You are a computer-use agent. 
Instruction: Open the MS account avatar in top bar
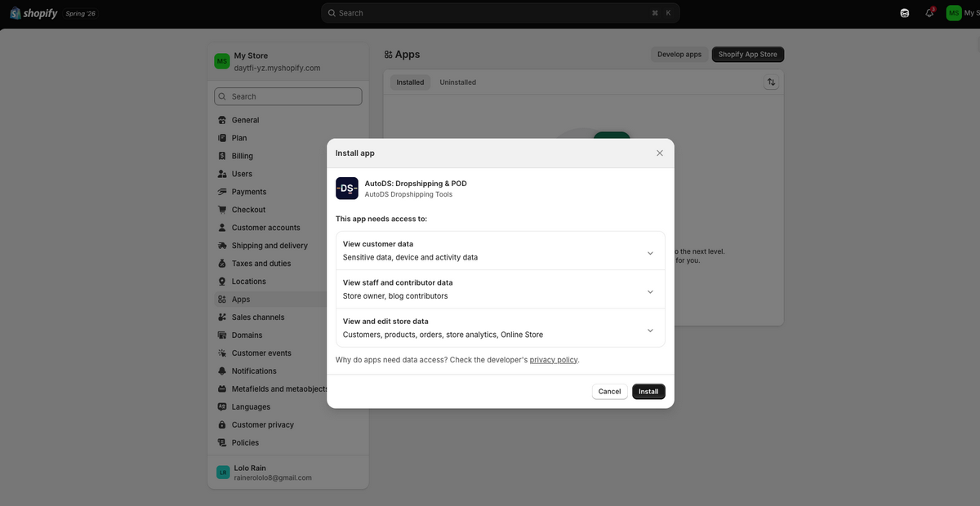point(954,13)
